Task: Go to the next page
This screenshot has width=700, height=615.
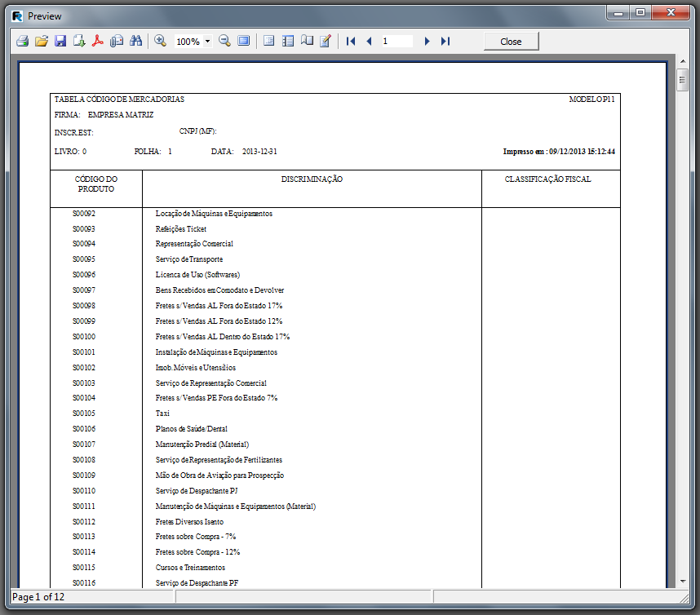Action: point(427,42)
